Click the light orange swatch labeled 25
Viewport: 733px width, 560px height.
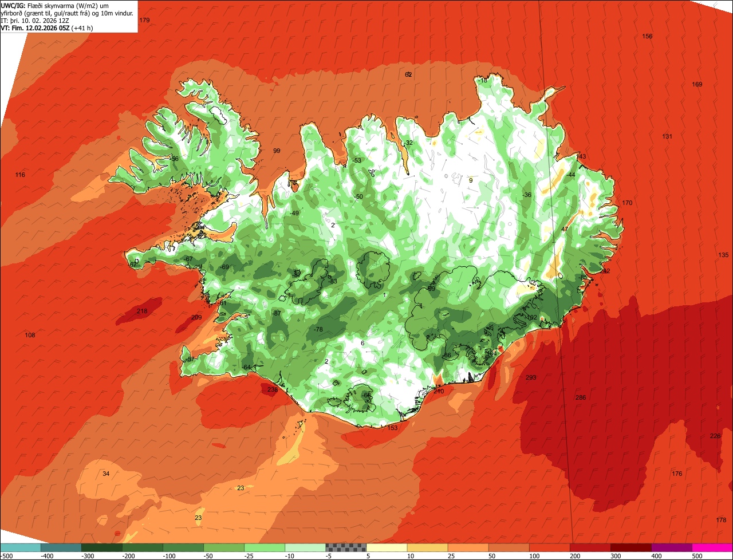point(468,547)
